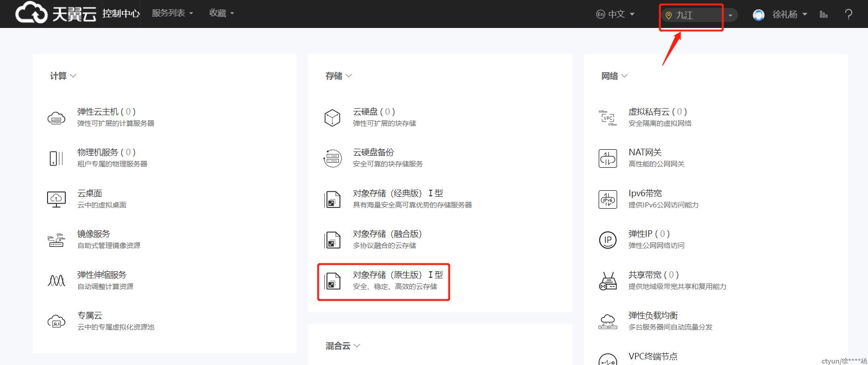Click the 共享带宽 router icon
This screenshot has height=365, width=868.
pyautogui.click(x=608, y=281)
